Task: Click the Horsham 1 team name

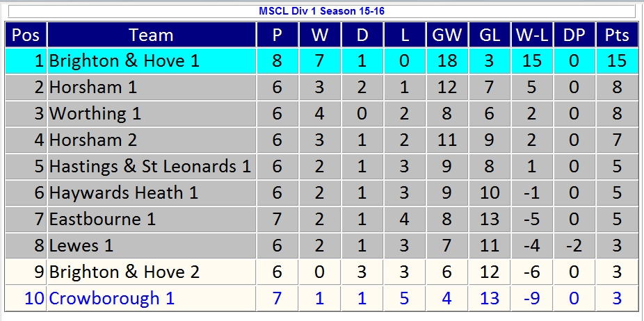Action: coord(93,87)
